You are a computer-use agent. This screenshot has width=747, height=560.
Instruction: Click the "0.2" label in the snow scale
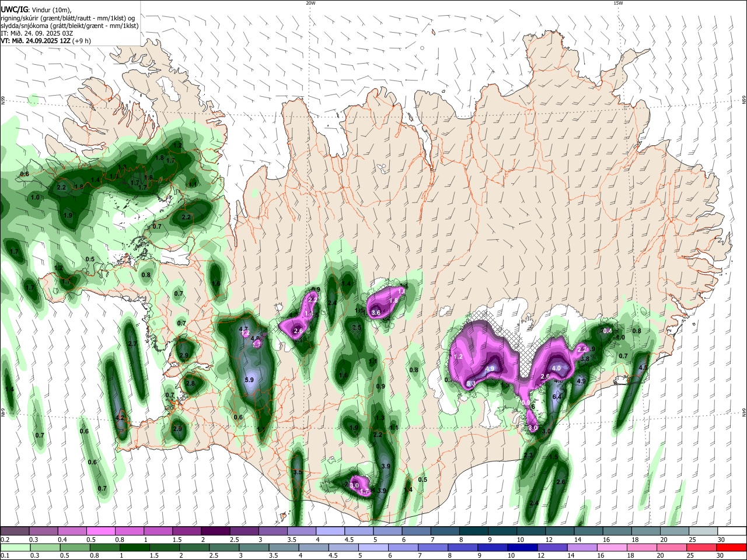pos(5,540)
